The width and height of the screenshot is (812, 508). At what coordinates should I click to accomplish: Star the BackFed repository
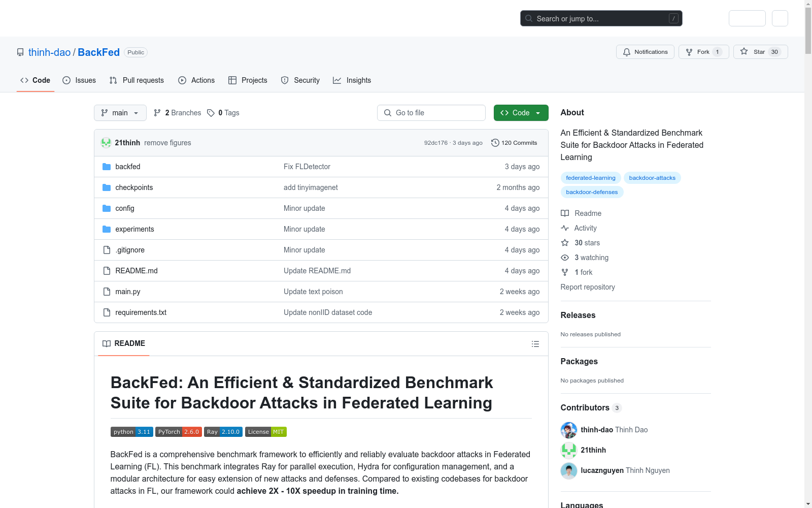pyautogui.click(x=761, y=52)
